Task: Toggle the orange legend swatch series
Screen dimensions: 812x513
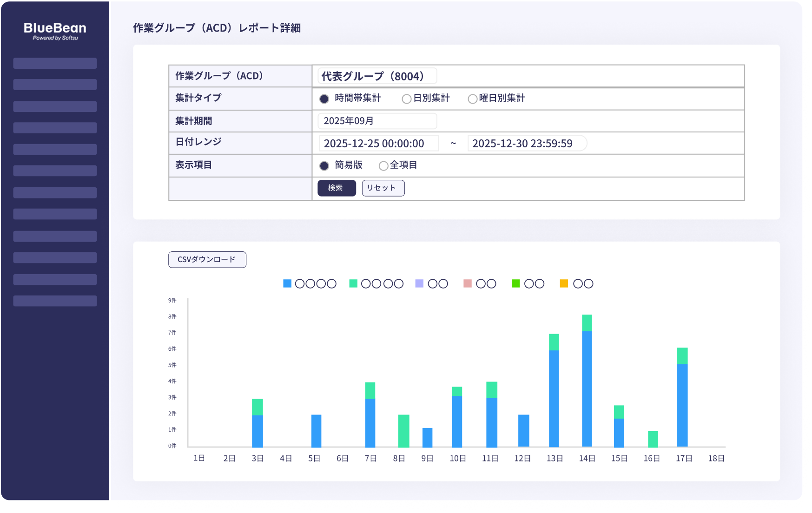Action: click(x=564, y=283)
